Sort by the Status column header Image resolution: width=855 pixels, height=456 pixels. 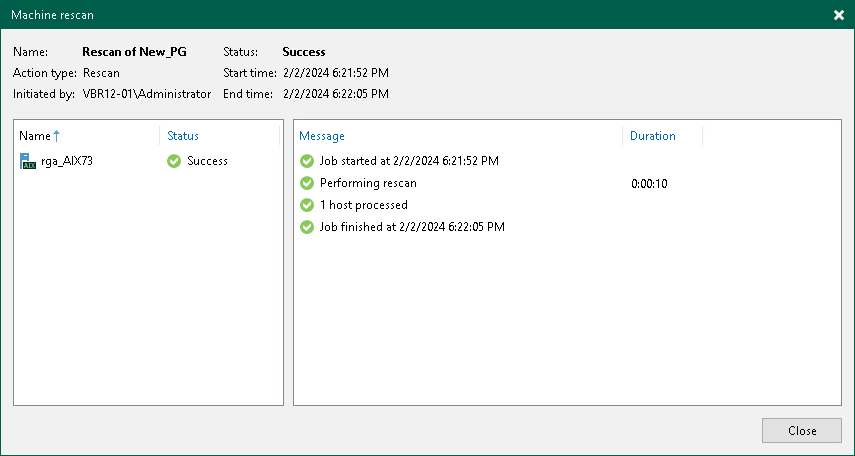click(x=183, y=136)
